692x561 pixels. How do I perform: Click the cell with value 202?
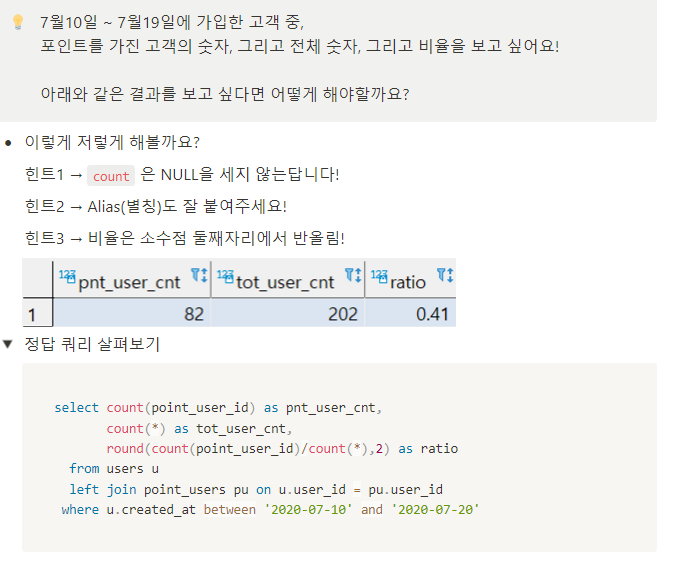click(288, 313)
